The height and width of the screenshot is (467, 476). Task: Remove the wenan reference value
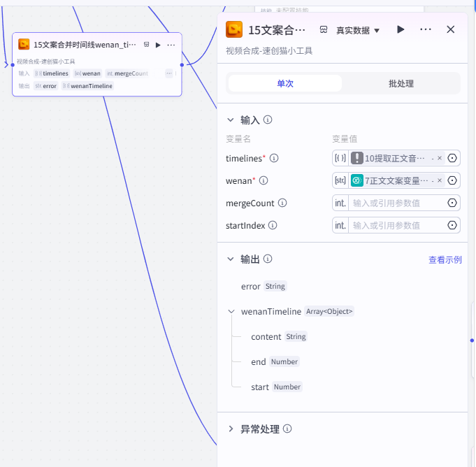click(x=439, y=180)
